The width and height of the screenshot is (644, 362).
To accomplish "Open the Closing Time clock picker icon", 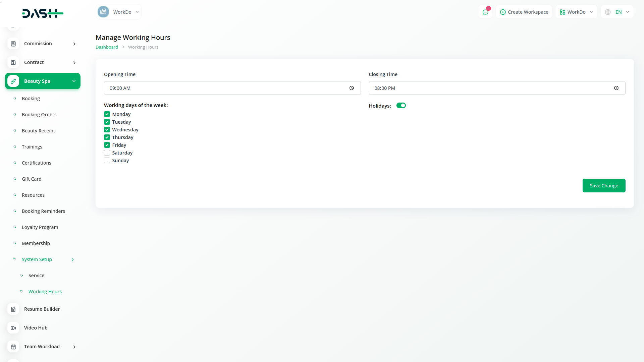I will [616, 88].
